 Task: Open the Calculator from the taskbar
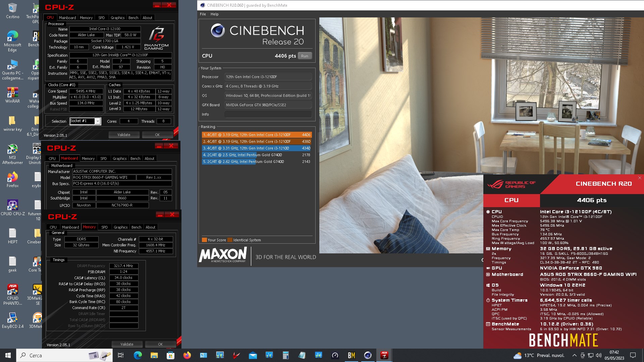click(285, 355)
